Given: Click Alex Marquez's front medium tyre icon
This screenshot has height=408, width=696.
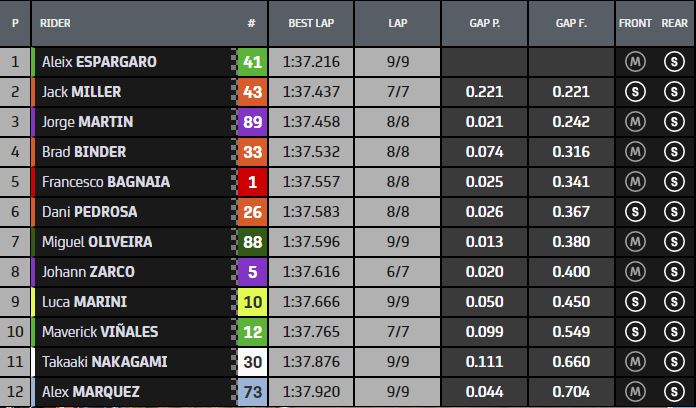Looking at the screenshot, I should pyautogui.click(x=634, y=391).
